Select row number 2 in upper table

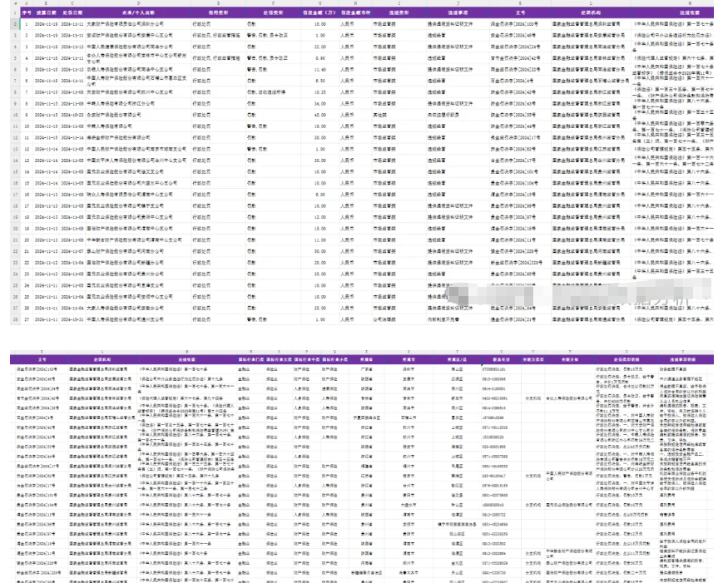tap(15, 23)
